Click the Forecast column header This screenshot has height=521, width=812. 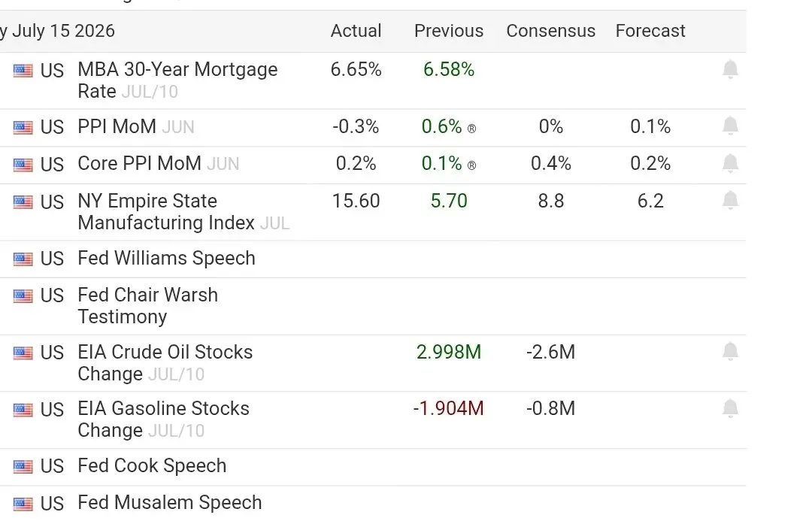click(x=650, y=31)
